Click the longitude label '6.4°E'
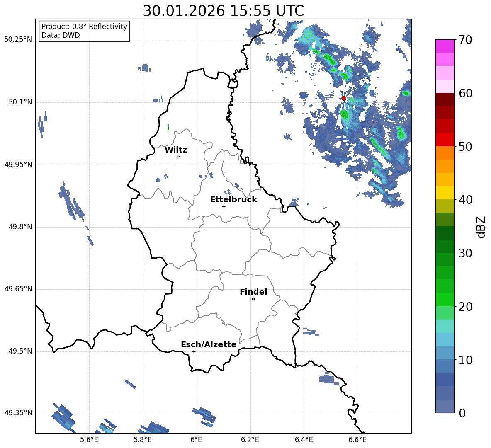This screenshot has height=448, width=491. 304,440
